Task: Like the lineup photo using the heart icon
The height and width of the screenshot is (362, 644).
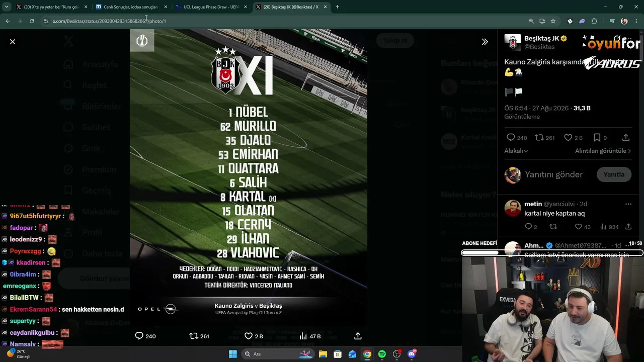Action: (x=248, y=336)
